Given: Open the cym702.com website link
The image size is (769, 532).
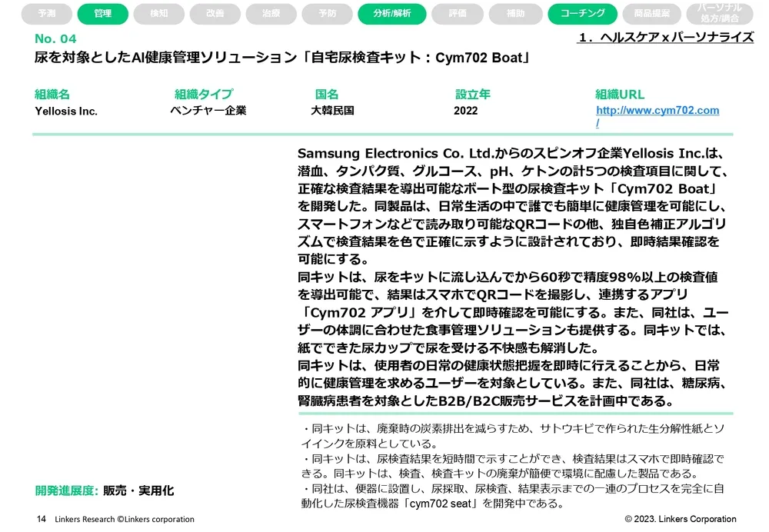Looking at the screenshot, I should pyautogui.click(x=657, y=111).
